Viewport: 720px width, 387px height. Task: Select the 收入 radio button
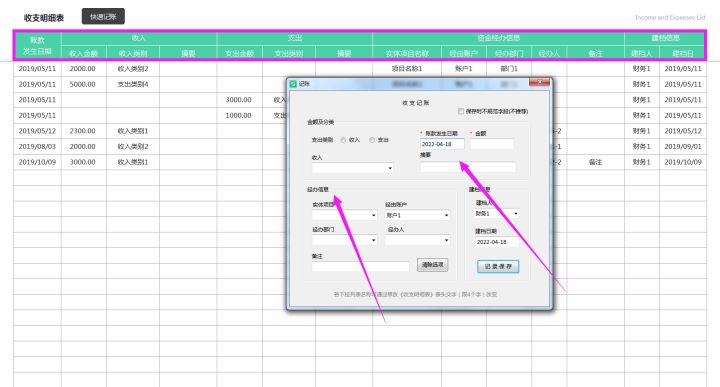343,140
